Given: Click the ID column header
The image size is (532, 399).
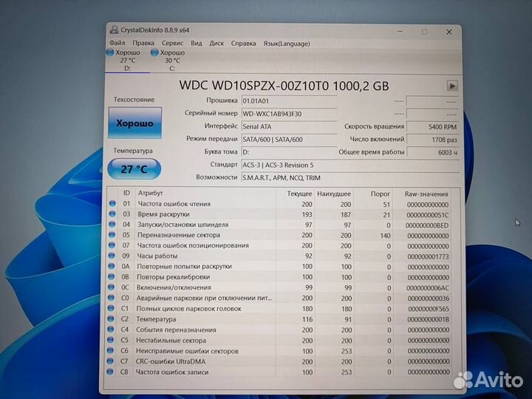Looking at the screenshot, I should coord(126,193).
